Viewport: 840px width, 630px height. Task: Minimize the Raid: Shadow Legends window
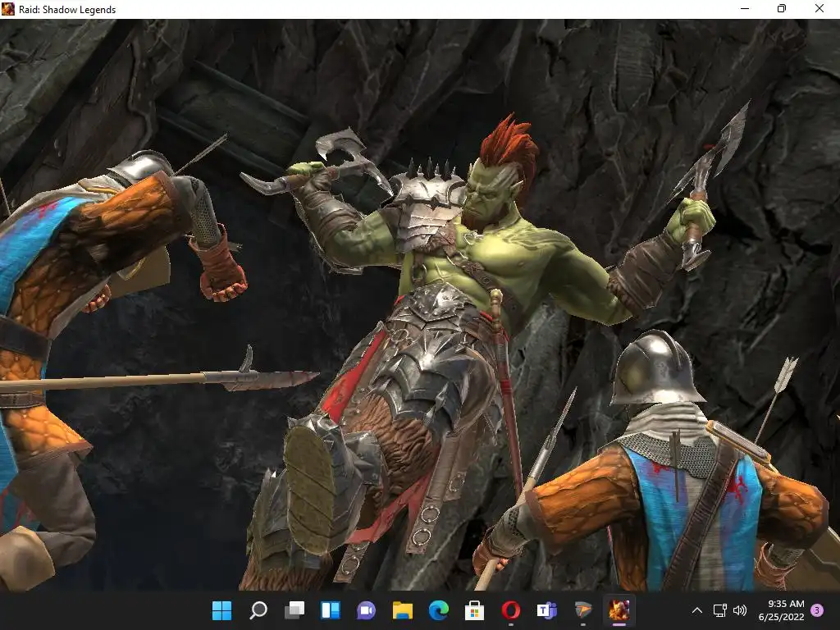point(745,8)
